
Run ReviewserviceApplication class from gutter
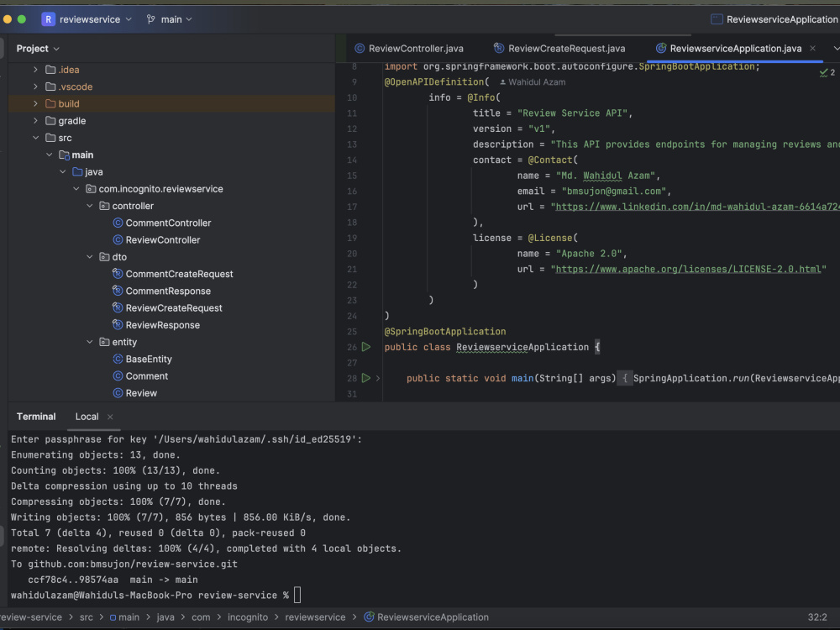[x=366, y=347]
